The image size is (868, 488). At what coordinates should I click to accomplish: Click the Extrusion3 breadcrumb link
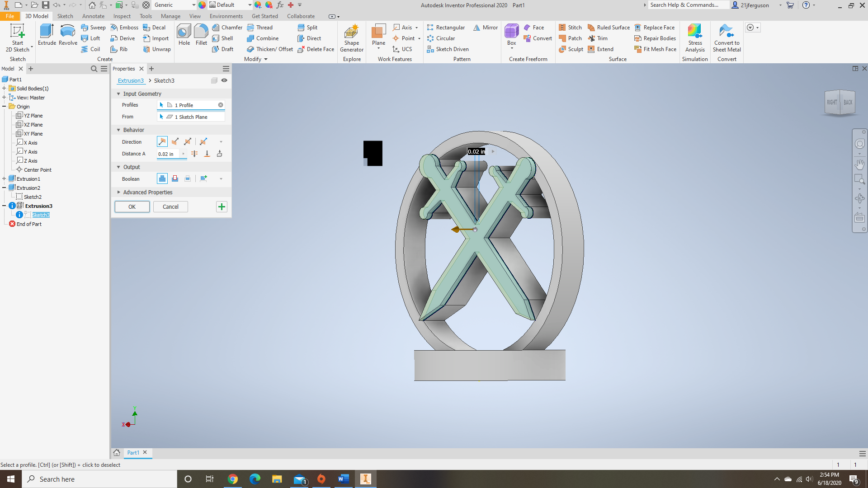(131, 81)
